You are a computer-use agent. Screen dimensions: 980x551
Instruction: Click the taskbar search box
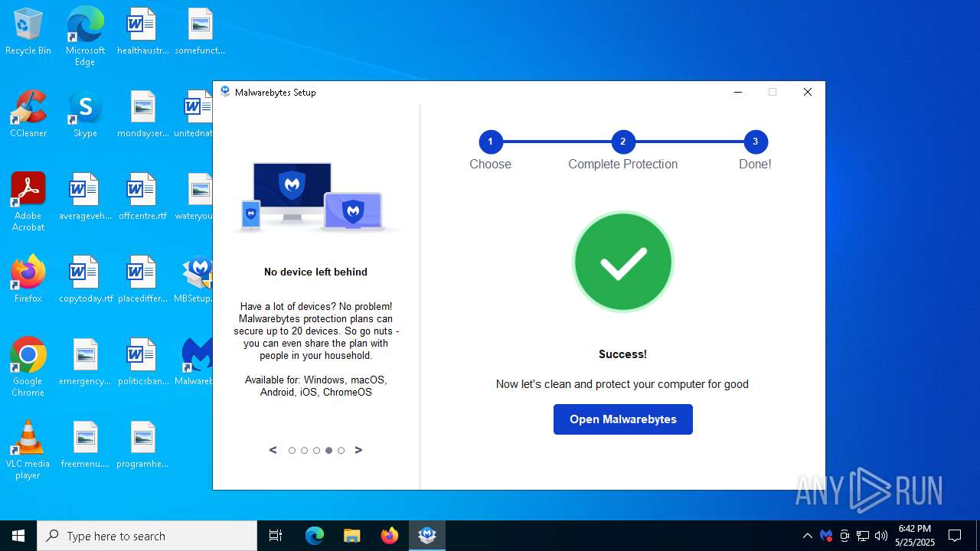[147, 536]
